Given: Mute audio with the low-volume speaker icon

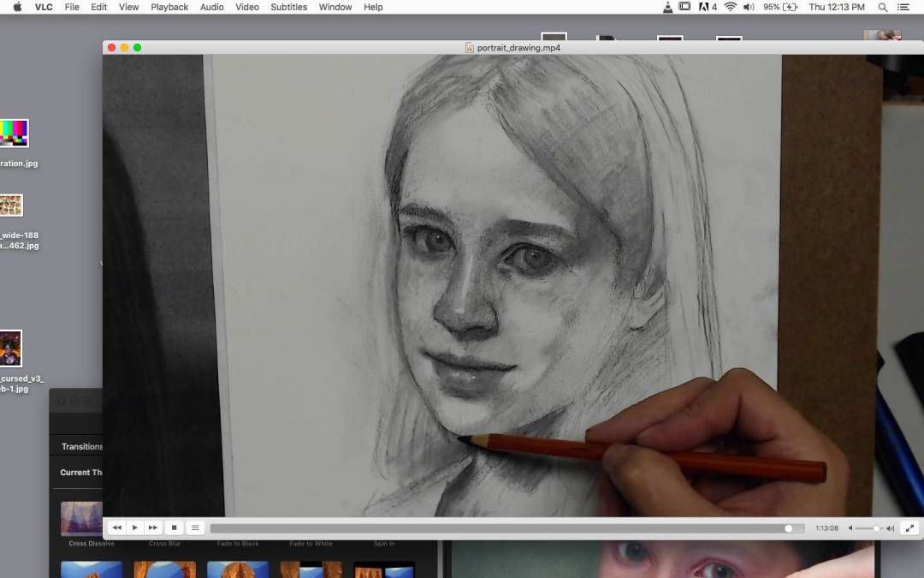Looking at the screenshot, I should pos(850,528).
